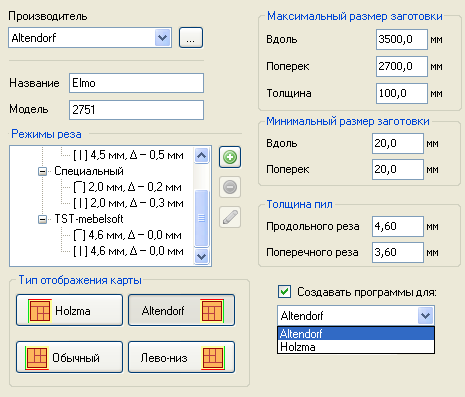
Task: Click the Поперечного реза field 3,60
Action: pos(398,252)
